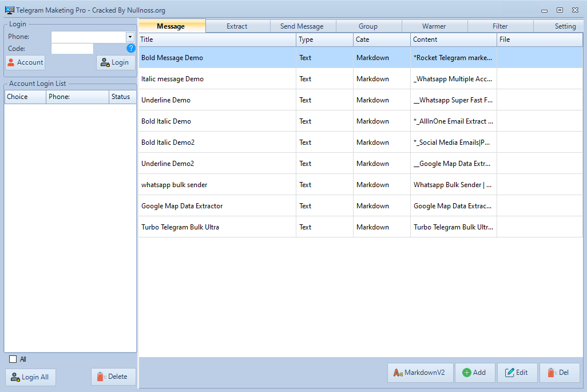Select the 'Underline Demo' message title
The height and width of the screenshot is (392, 587).
tap(166, 100)
